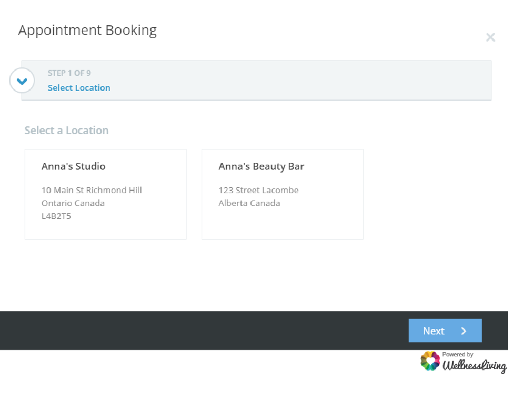
Task: Click the right arrow on Next
Action: (x=464, y=331)
